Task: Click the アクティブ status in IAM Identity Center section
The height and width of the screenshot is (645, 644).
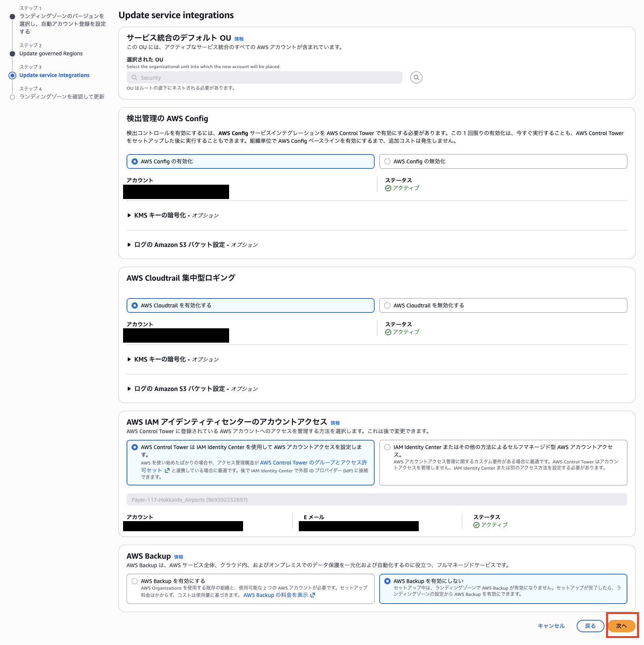Action: [490, 525]
